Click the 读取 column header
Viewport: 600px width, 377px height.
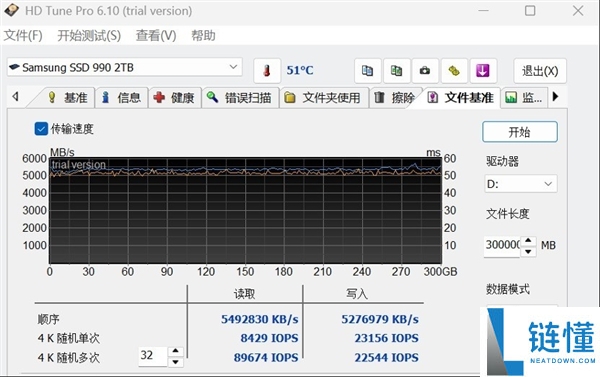(x=245, y=294)
